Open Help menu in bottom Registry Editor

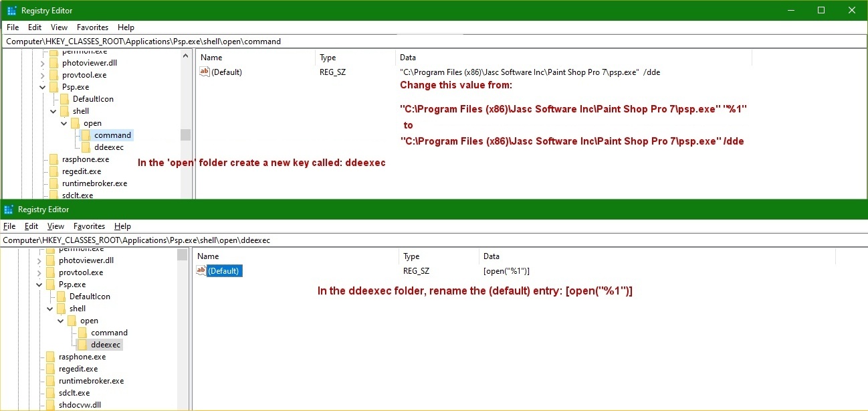pyautogui.click(x=122, y=226)
